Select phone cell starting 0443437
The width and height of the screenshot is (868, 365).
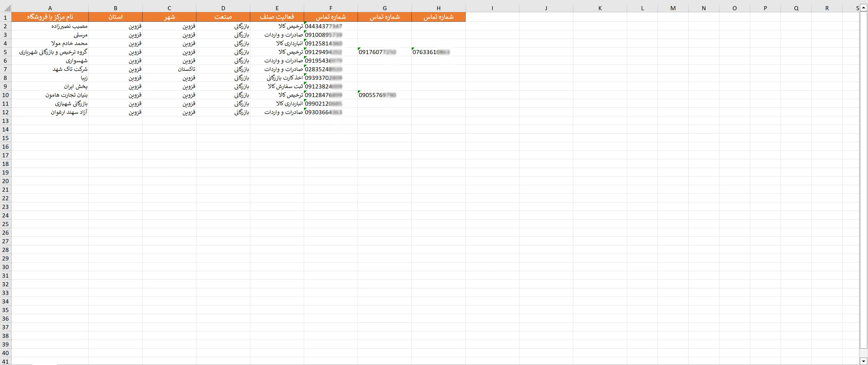pos(331,26)
